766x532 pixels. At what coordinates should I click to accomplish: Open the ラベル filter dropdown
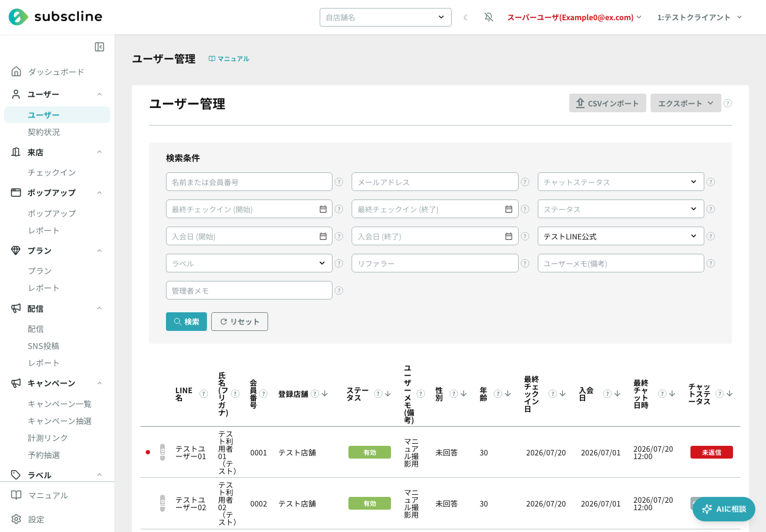pos(249,263)
